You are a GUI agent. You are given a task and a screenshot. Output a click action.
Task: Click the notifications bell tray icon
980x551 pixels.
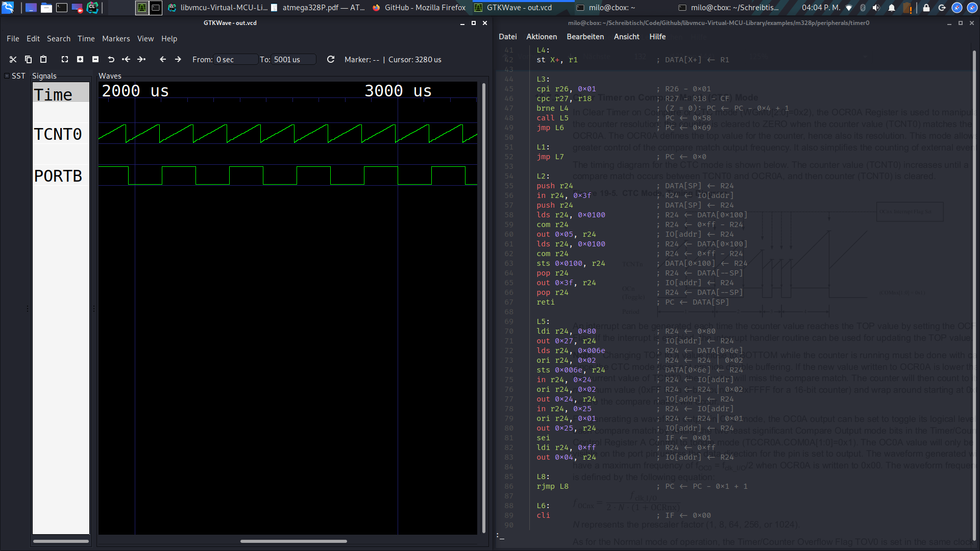892,8
